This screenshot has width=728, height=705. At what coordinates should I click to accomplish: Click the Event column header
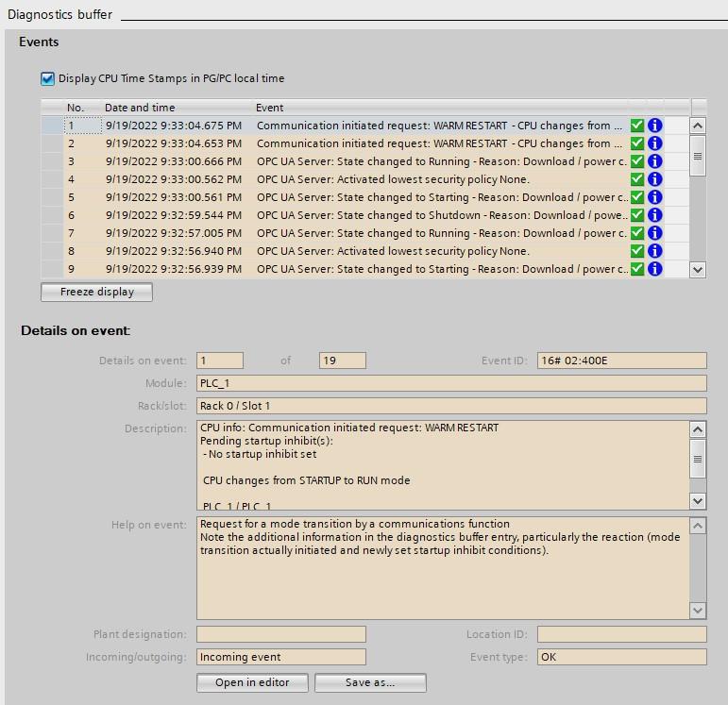pos(269,108)
